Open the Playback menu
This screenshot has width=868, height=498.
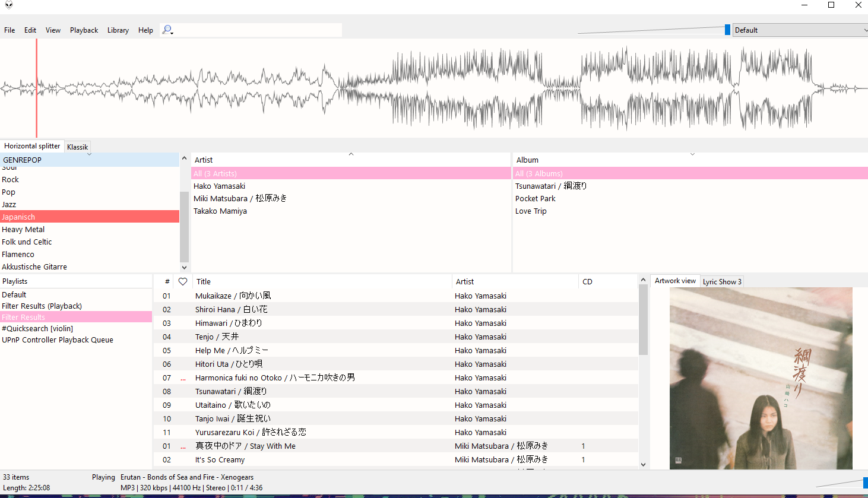point(84,30)
